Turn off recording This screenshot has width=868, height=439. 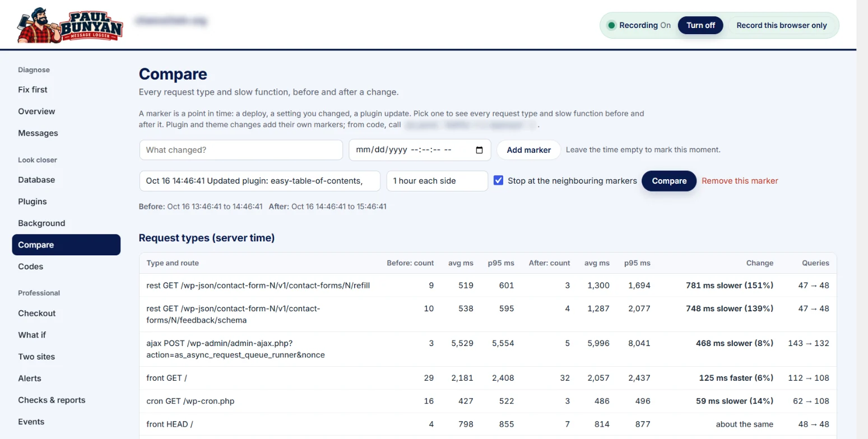[x=700, y=25]
